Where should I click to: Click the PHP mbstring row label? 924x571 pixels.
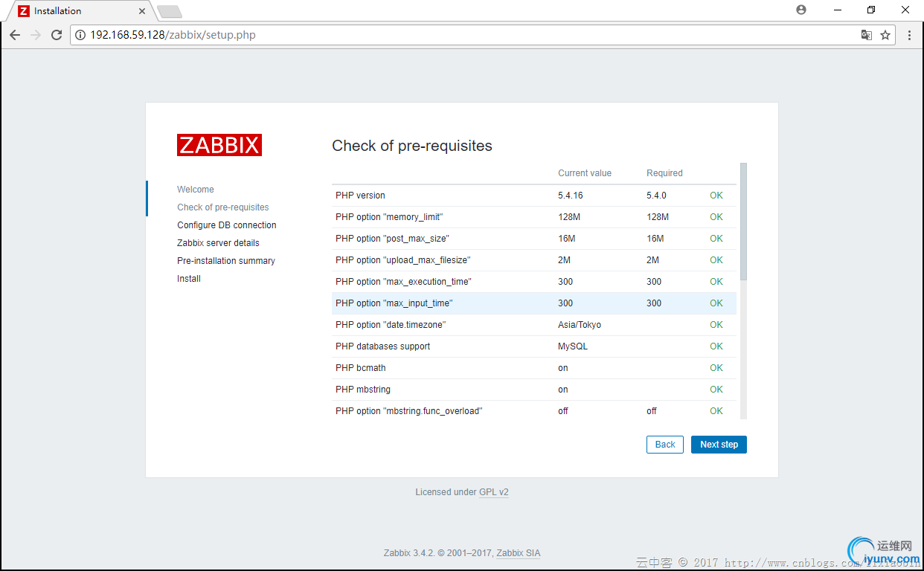(363, 390)
